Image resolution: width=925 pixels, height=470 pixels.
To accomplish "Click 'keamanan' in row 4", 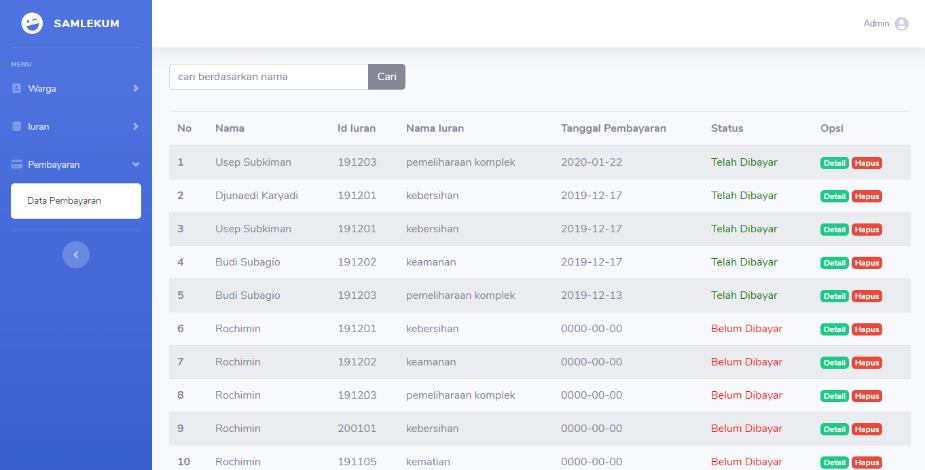I will pyautogui.click(x=431, y=262).
